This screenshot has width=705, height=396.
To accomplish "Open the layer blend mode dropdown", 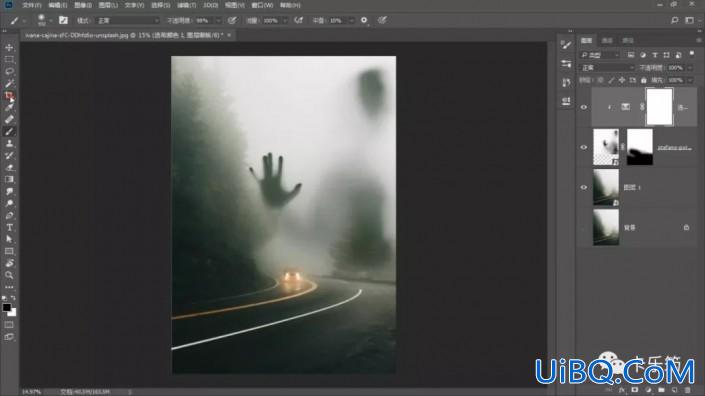I will click(607, 67).
